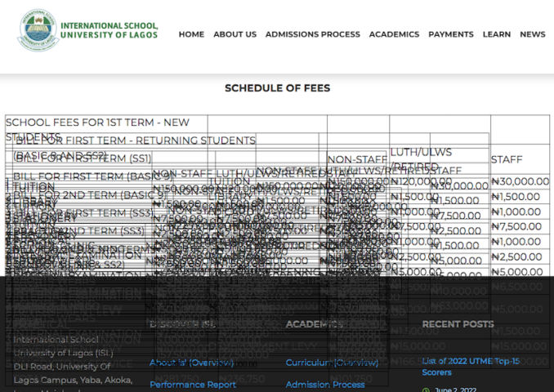
Task: Click the footer address text 'DLI Road, University Of'
Action: [x=62, y=367]
